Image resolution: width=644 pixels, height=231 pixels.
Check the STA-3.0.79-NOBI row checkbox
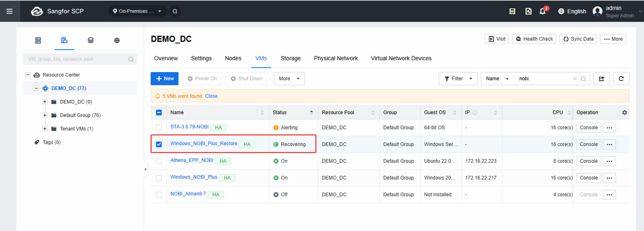pos(159,128)
